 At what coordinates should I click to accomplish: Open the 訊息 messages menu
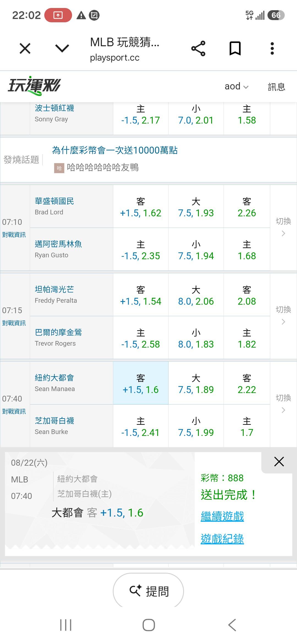point(276,87)
